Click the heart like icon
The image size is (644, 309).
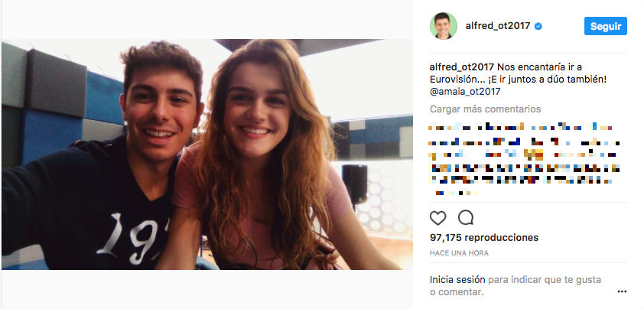[x=438, y=217]
